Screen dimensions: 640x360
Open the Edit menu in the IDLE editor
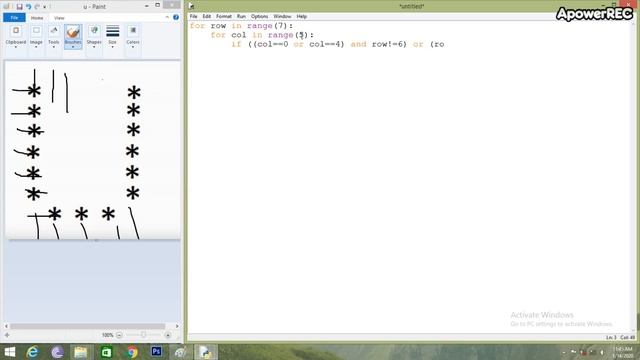207,16
